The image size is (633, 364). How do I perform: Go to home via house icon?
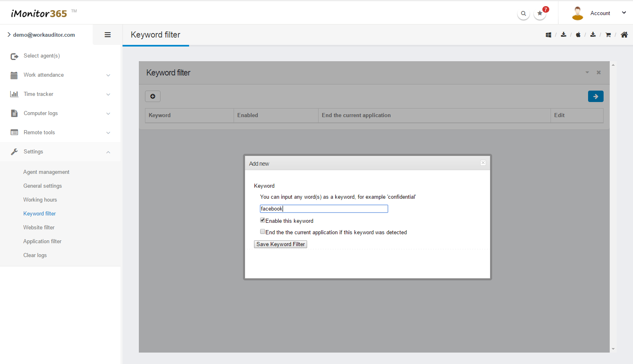[x=624, y=35]
